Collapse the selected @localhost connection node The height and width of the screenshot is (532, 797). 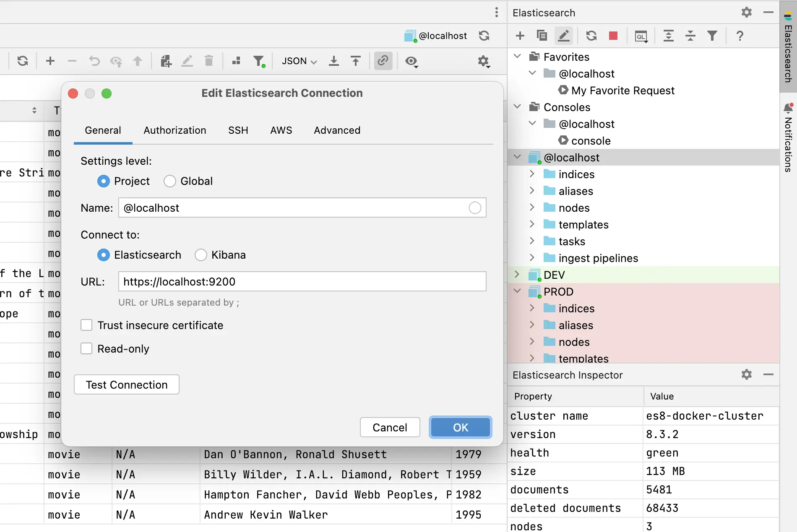click(x=518, y=157)
